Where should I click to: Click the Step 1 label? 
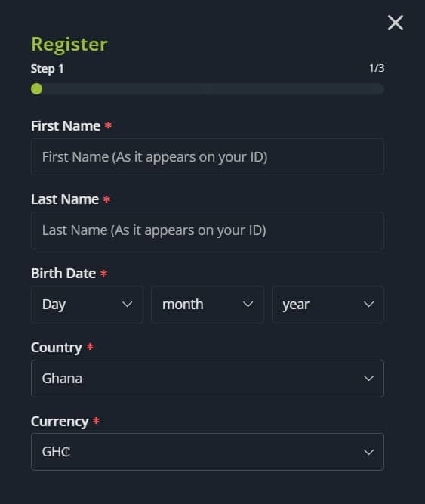[48, 69]
